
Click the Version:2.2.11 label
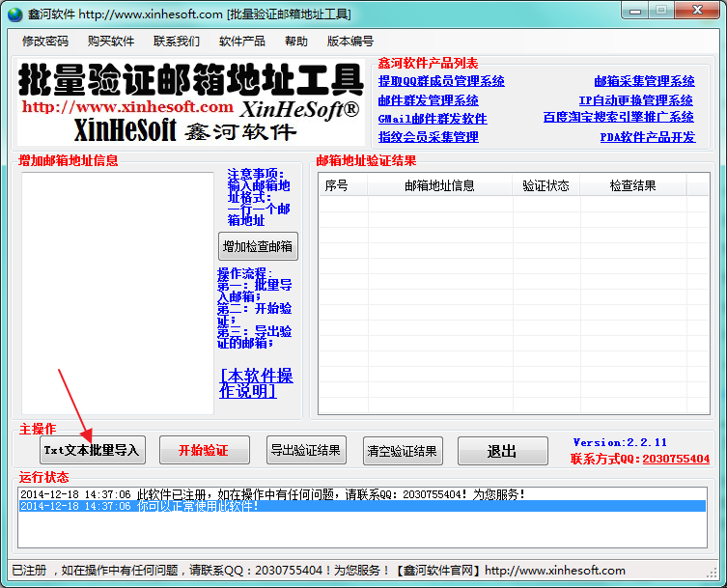pos(620,442)
